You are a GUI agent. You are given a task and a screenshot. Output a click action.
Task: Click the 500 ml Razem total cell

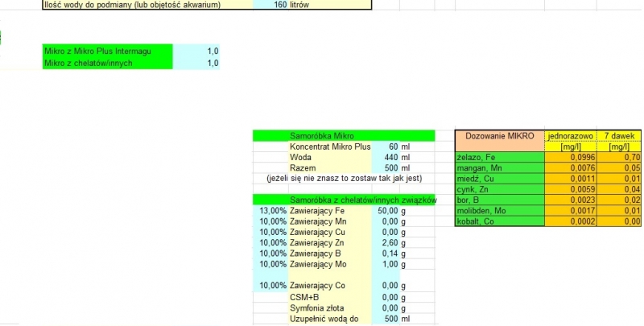pyautogui.click(x=386, y=168)
